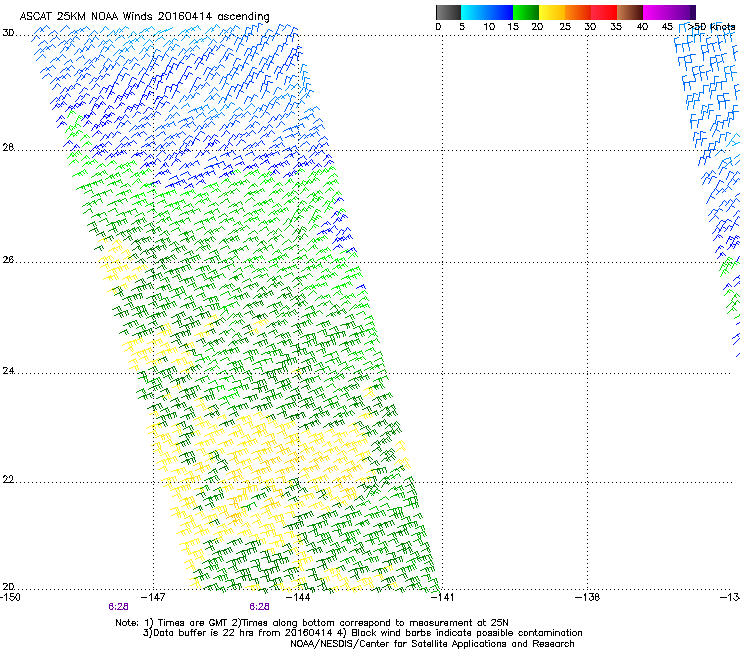Click the green 15-20 knots legend swatch
Viewport: 740px width, 650px height.
coord(526,12)
